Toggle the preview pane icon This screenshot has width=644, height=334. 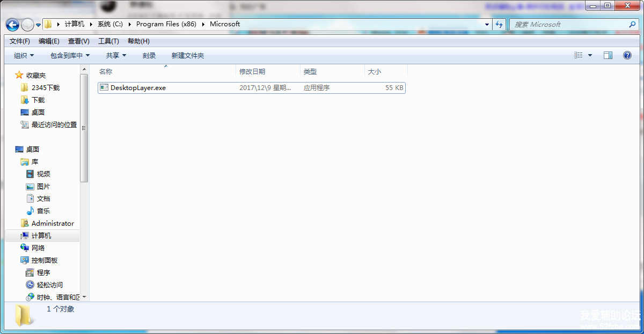[608, 55]
